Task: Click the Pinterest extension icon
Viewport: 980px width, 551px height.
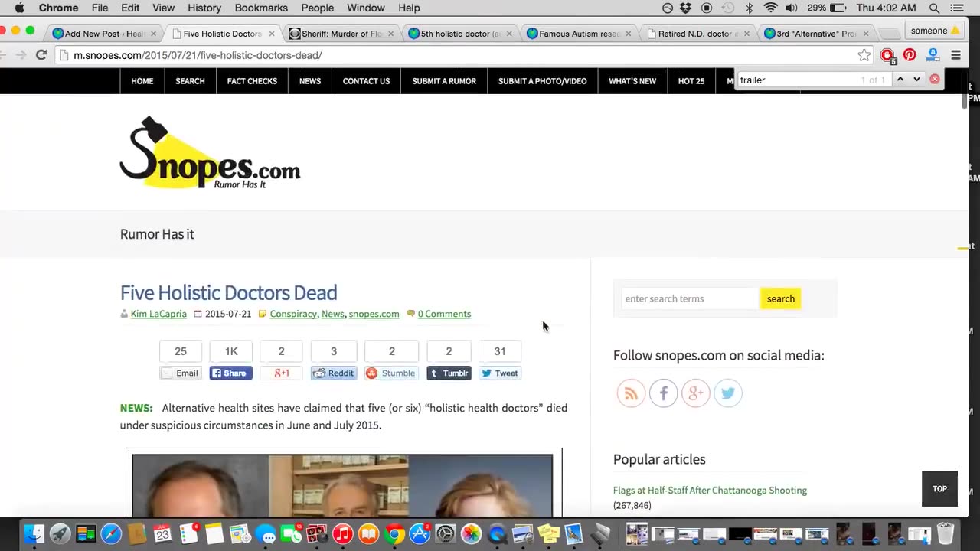Action: [x=910, y=55]
